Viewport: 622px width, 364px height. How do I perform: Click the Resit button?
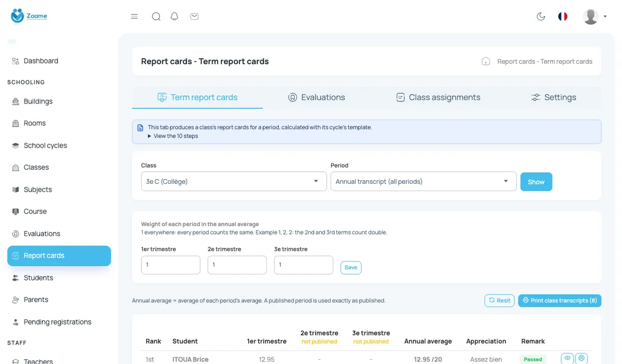(x=499, y=300)
